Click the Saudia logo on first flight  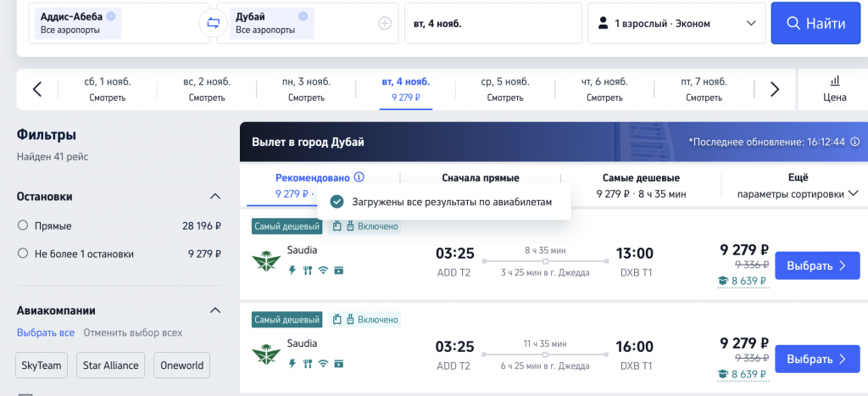coord(266,259)
